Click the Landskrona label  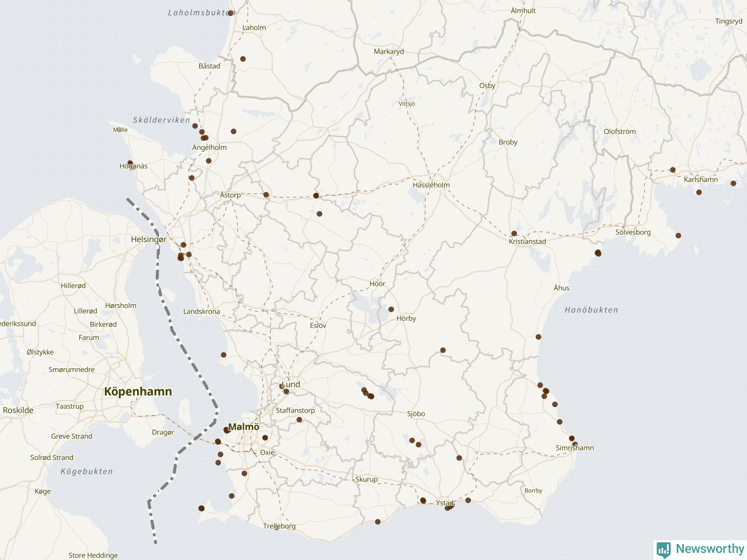point(202,311)
